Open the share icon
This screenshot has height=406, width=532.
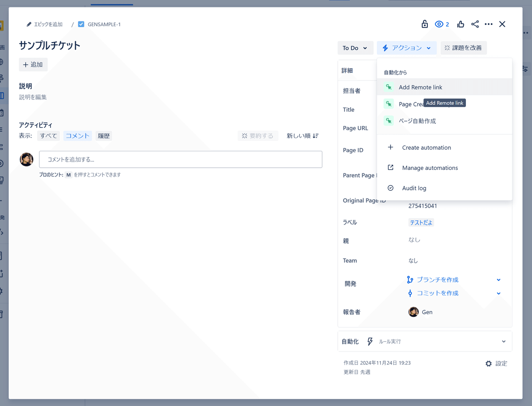(x=475, y=24)
